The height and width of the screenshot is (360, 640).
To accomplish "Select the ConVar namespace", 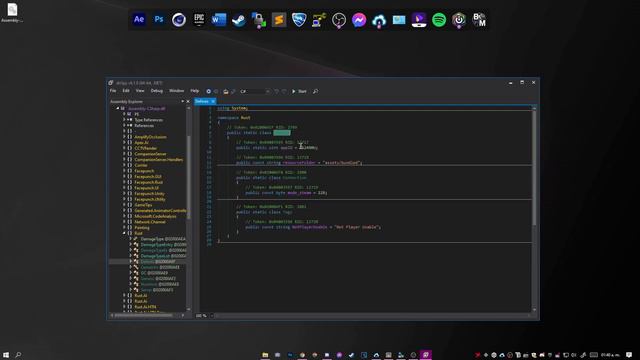I will click(141, 165).
